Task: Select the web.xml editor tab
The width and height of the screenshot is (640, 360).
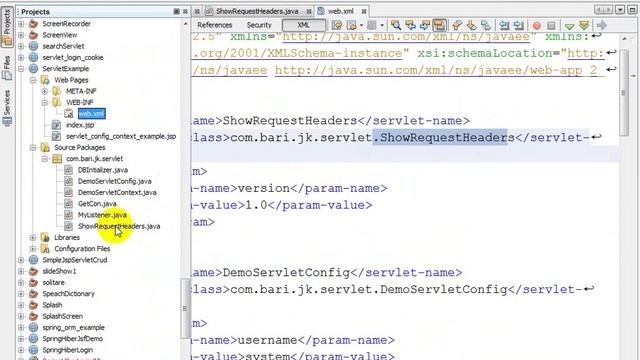Action: click(341, 11)
